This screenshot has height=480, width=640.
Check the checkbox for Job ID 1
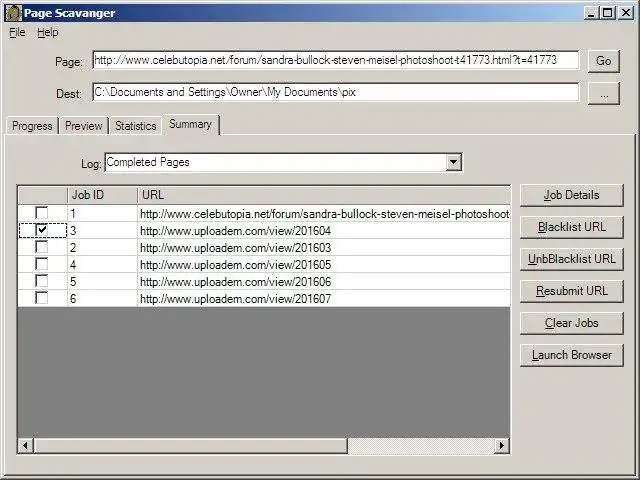pyautogui.click(x=41, y=213)
